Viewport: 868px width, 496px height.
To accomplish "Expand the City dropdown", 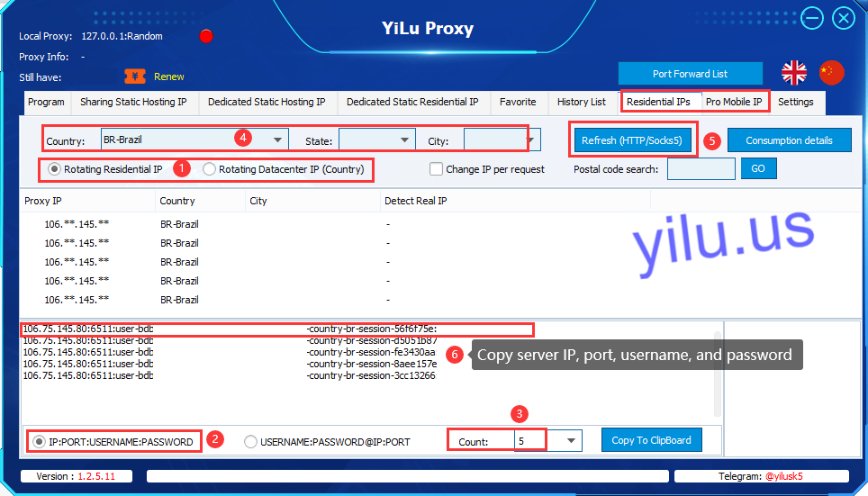I will coord(530,140).
